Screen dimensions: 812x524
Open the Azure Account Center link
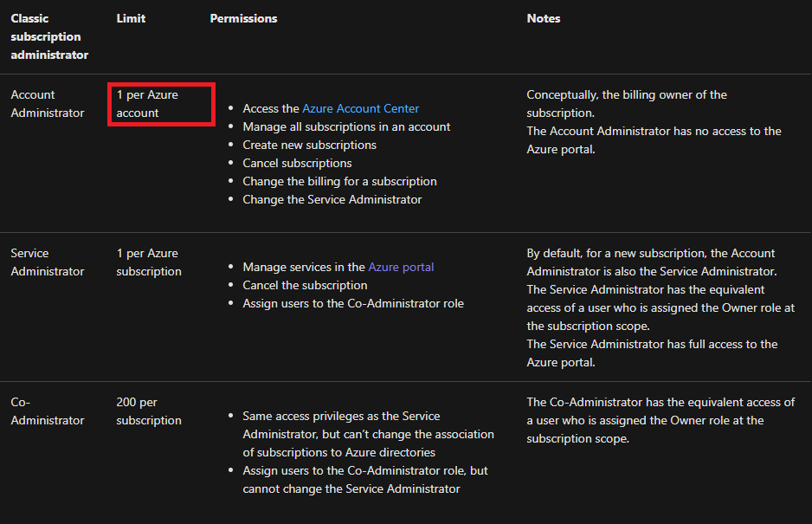(360, 108)
